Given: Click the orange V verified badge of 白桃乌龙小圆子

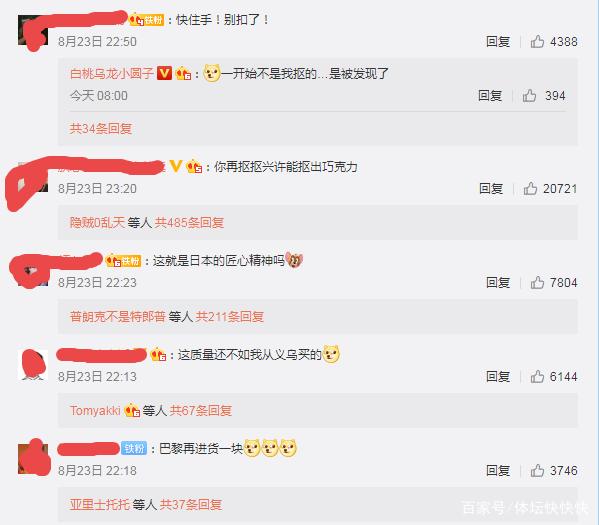Looking at the screenshot, I should (x=164, y=73).
